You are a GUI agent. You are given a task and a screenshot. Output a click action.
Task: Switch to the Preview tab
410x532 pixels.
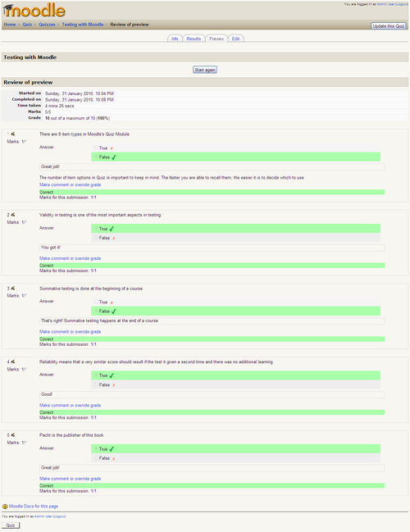point(216,39)
